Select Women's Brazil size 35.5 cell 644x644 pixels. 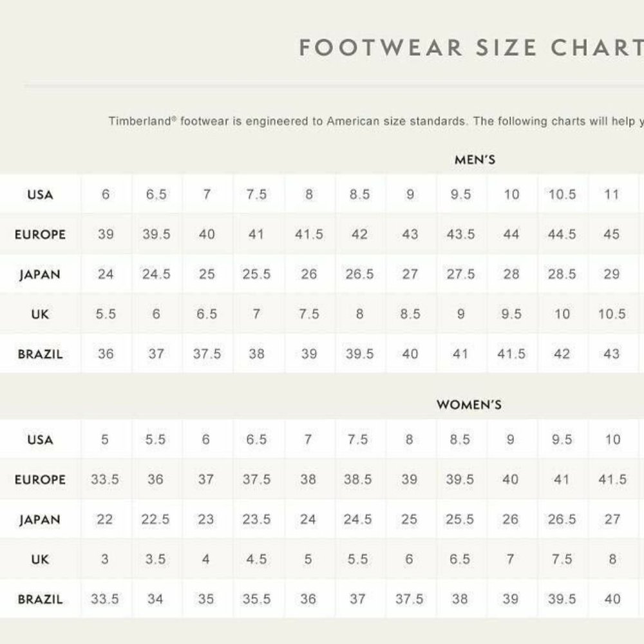pos(256,599)
